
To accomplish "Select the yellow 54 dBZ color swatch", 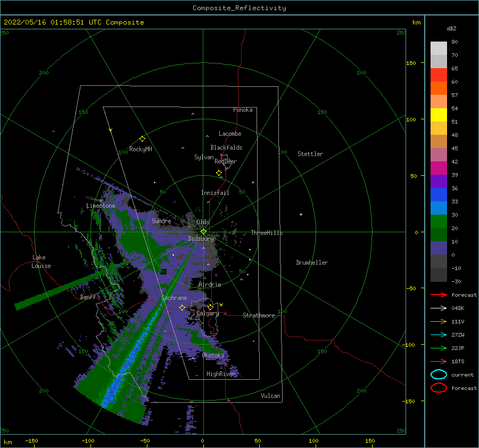I will coord(439,115).
